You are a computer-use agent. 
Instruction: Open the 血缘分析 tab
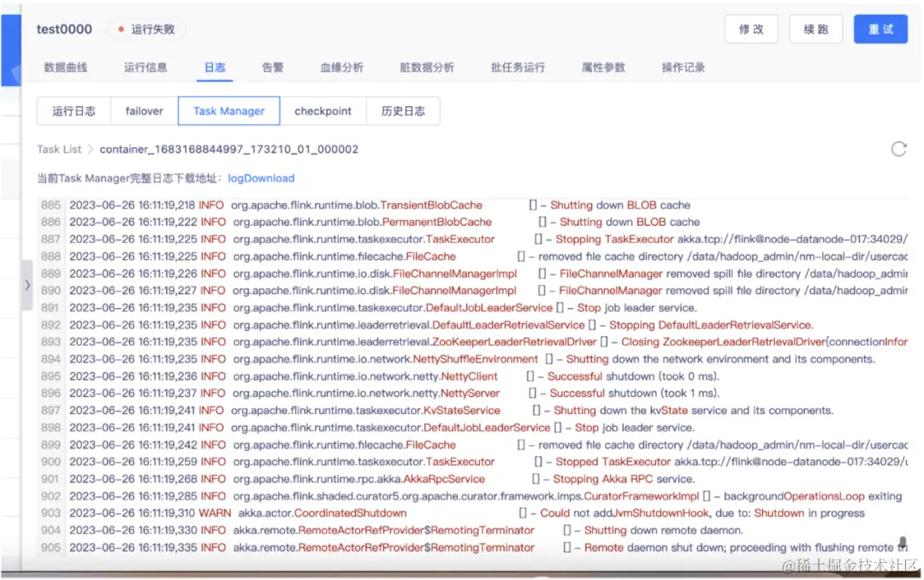click(x=341, y=68)
